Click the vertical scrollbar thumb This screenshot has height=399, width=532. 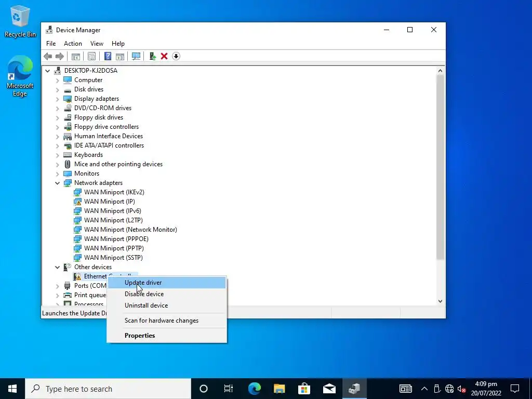[440, 167]
